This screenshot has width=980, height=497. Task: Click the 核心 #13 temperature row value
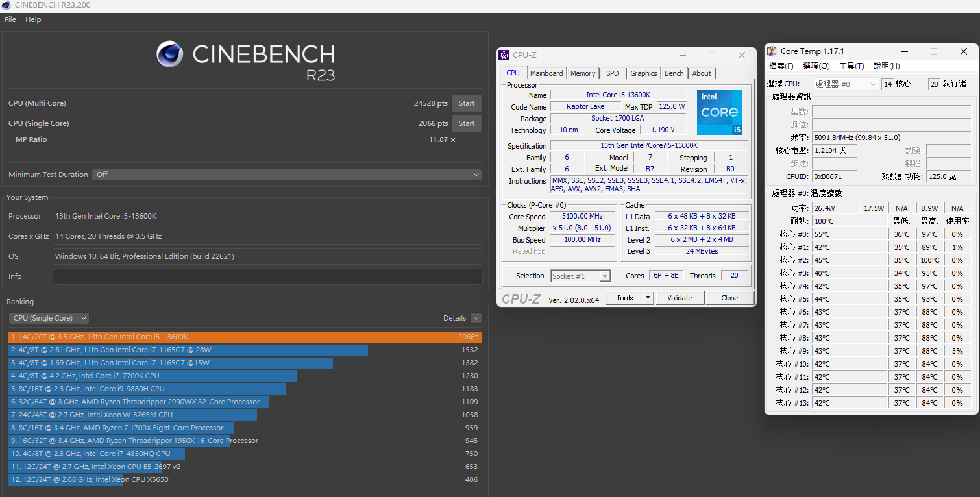[850, 403]
